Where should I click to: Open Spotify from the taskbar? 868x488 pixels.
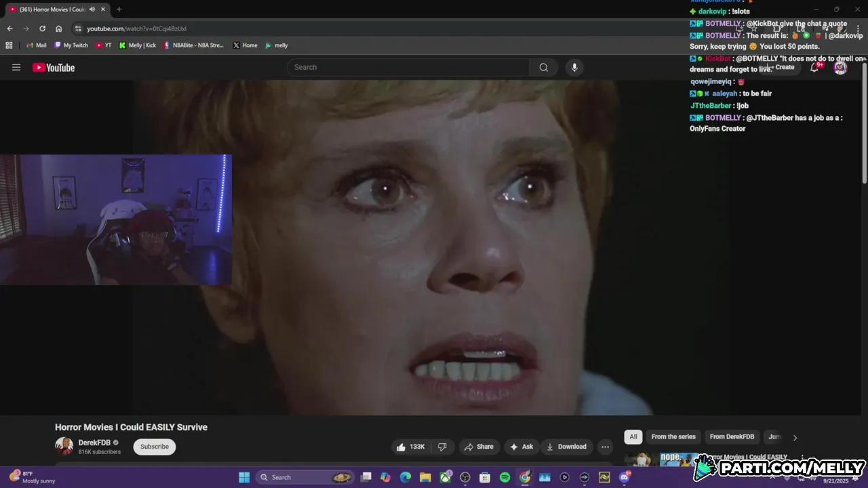pos(505,477)
